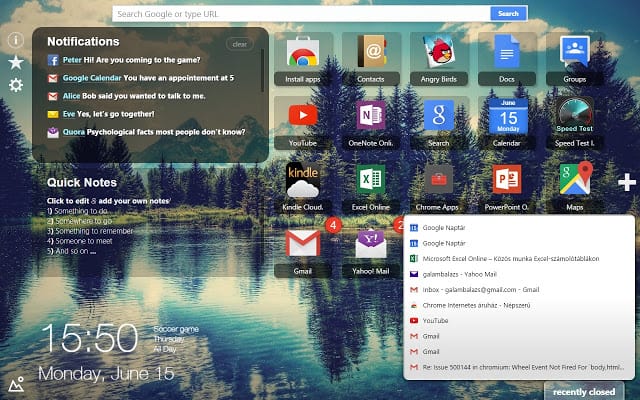Open the Groups app tile
Screen dimensions: 640x400
575,59
